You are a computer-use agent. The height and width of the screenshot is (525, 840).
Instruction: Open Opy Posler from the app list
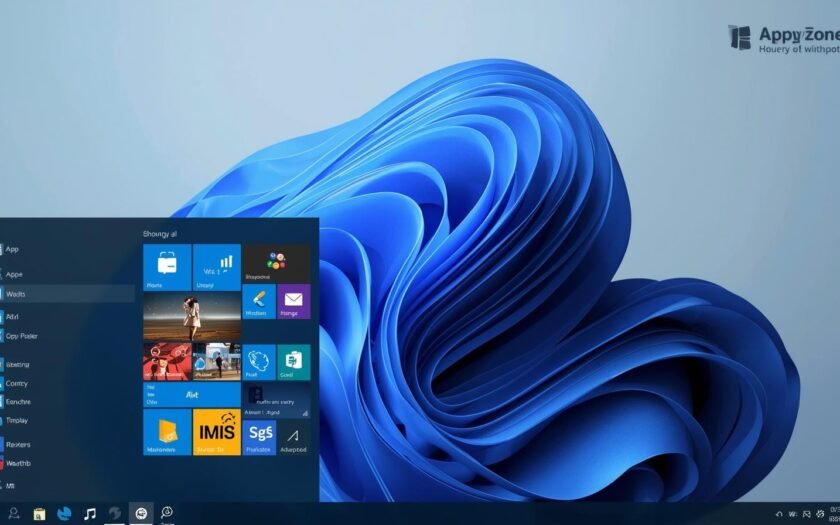click(21, 336)
